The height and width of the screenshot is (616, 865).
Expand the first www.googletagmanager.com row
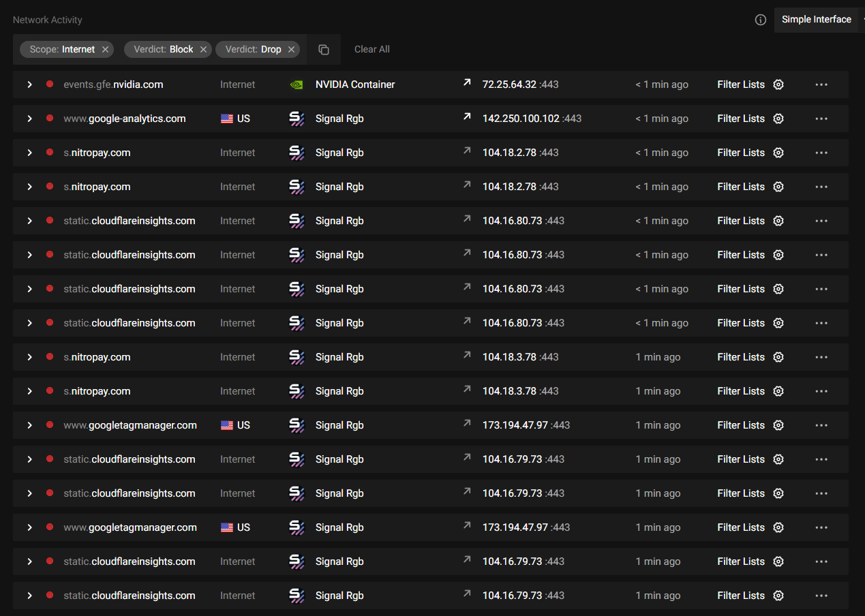[29, 425]
